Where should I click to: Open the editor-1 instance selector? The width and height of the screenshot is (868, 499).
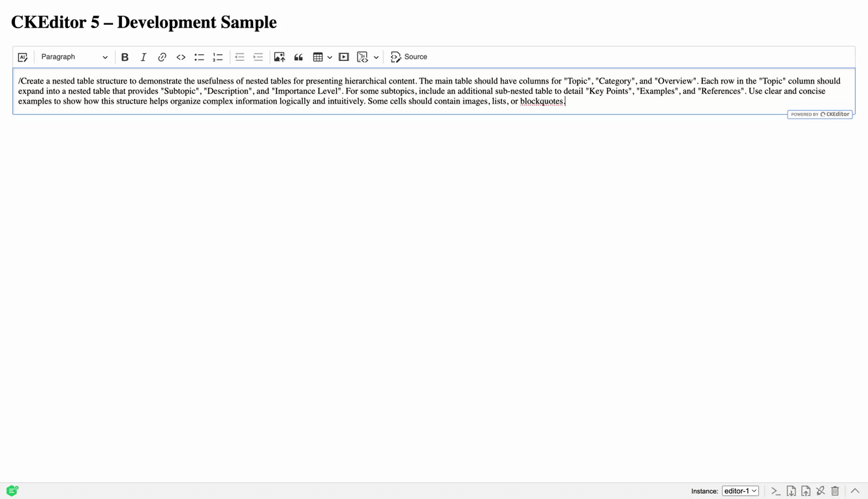(x=740, y=491)
